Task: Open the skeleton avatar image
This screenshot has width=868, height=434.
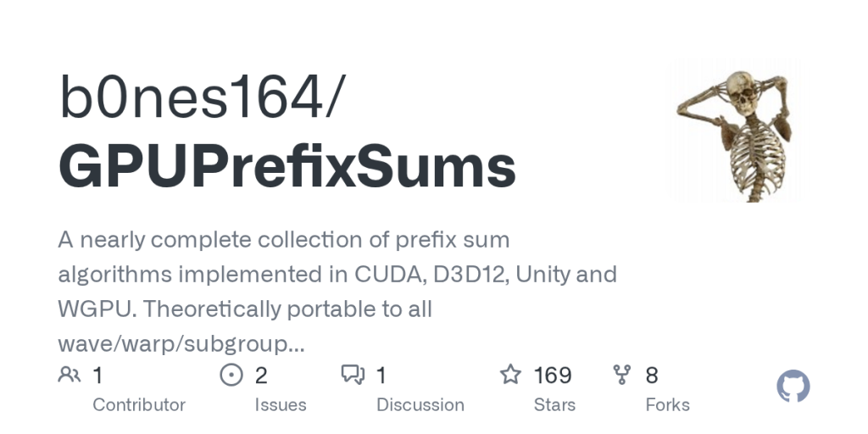Action: tap(732, 131)
